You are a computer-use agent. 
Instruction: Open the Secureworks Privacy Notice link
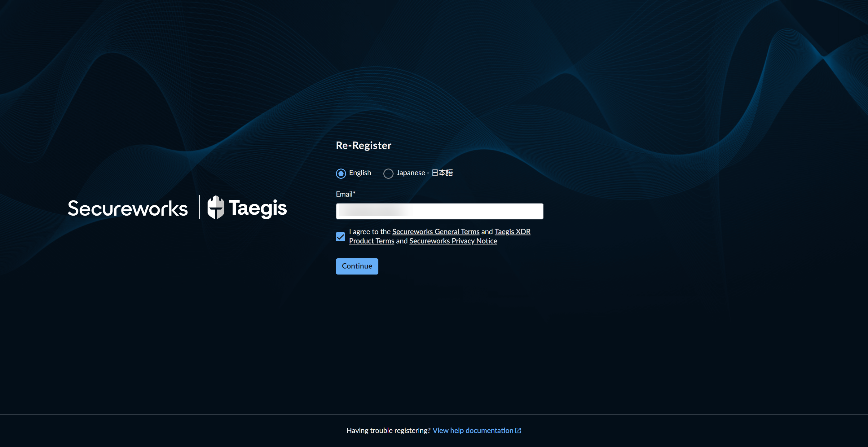453,241
